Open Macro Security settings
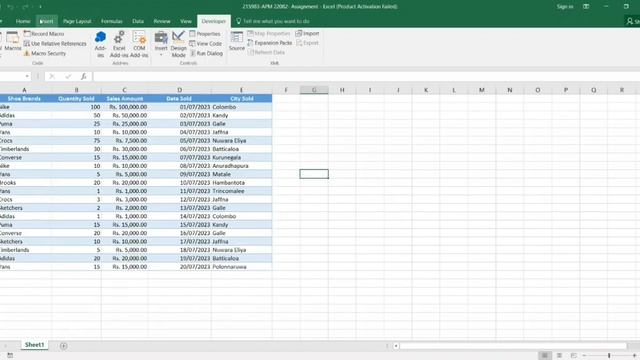640x360 pixels. 44,53
